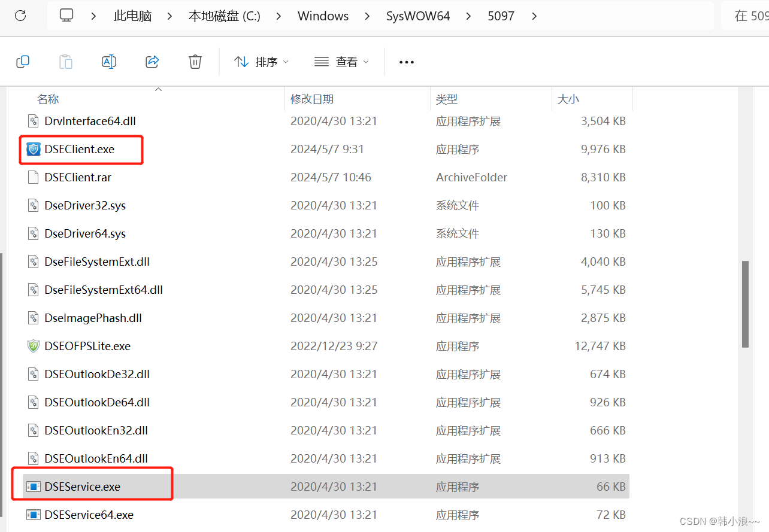This screenshot has width=769, height=532.
Task: Sort files by 修改日期 column header
Action: pos(312,99)
